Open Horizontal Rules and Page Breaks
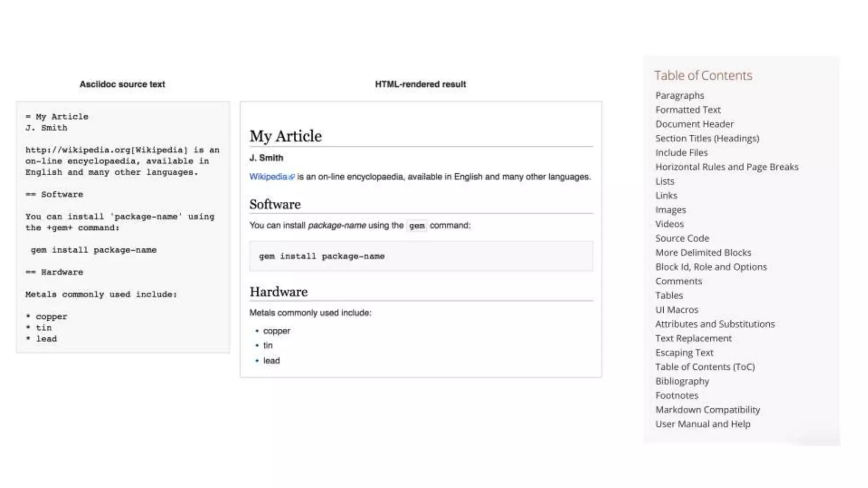 [x=726, y=167]
